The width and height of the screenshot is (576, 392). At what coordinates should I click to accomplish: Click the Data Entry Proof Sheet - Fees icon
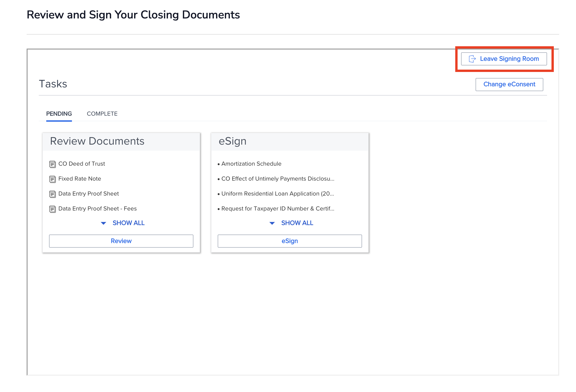(x=52, y=209)
